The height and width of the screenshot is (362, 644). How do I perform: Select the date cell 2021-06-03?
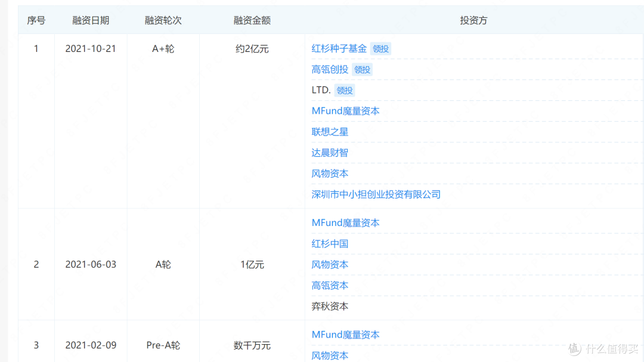tap(91, 264)
